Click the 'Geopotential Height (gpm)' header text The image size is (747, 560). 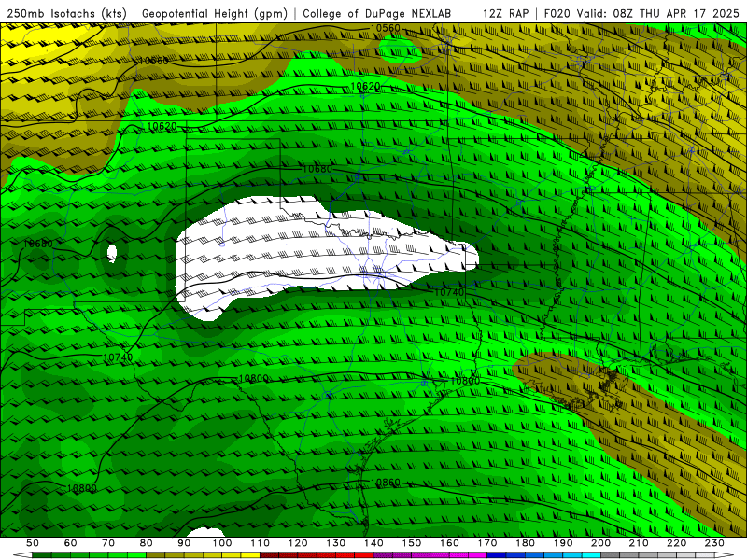pos(215,13)
